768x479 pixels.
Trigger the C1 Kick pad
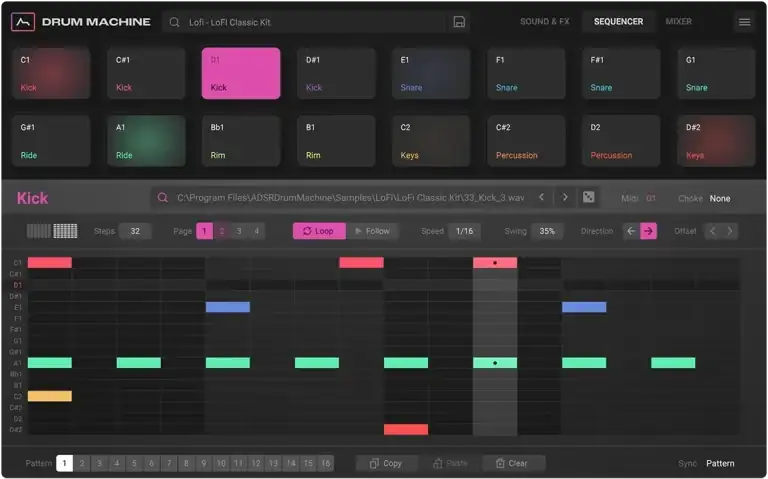[x=51, y=73]
